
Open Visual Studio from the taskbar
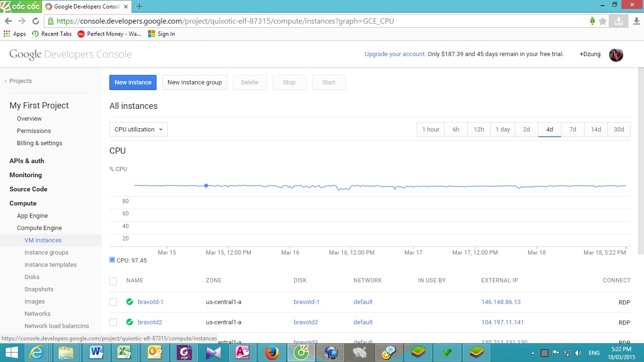pos(213,353)
